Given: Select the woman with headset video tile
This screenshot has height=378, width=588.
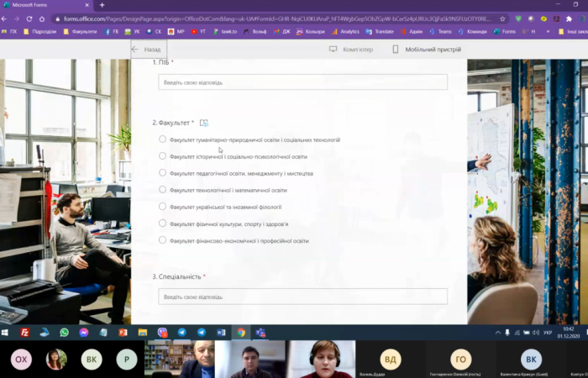Looking at the screenshot, I should point(321,359).
